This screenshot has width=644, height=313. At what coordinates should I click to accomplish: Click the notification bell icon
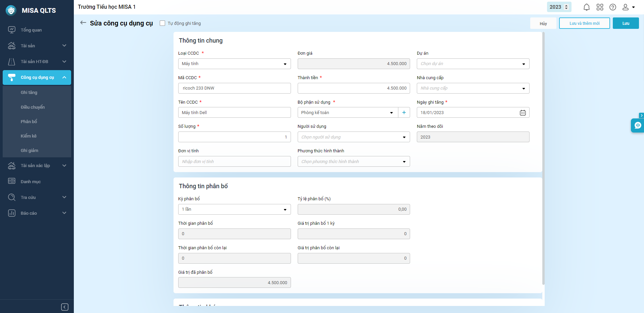(x=586, y=7)
